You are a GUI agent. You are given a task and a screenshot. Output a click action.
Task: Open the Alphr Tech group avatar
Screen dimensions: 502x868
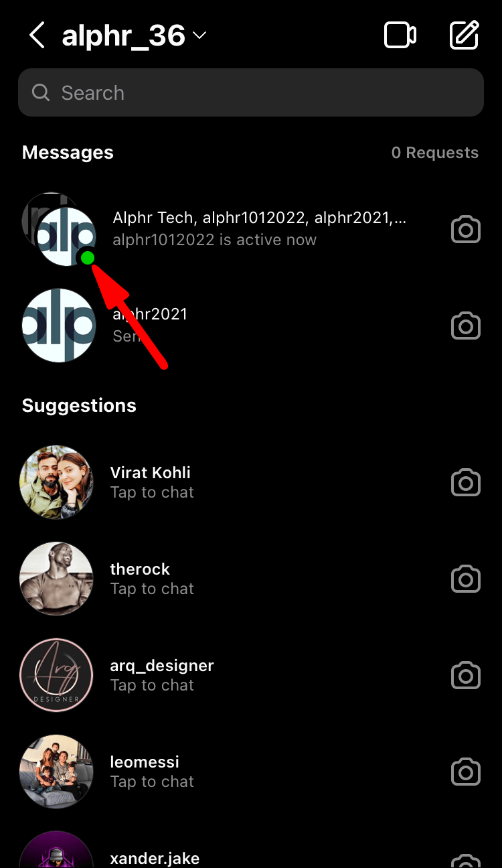pyautogui.click(x=59, y=229)
